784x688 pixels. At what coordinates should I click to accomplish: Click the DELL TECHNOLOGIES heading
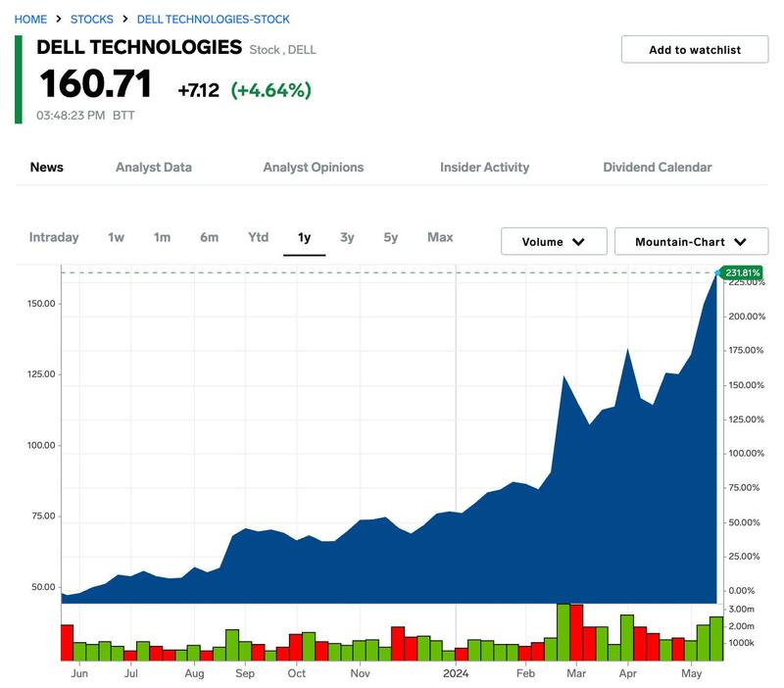139,47
